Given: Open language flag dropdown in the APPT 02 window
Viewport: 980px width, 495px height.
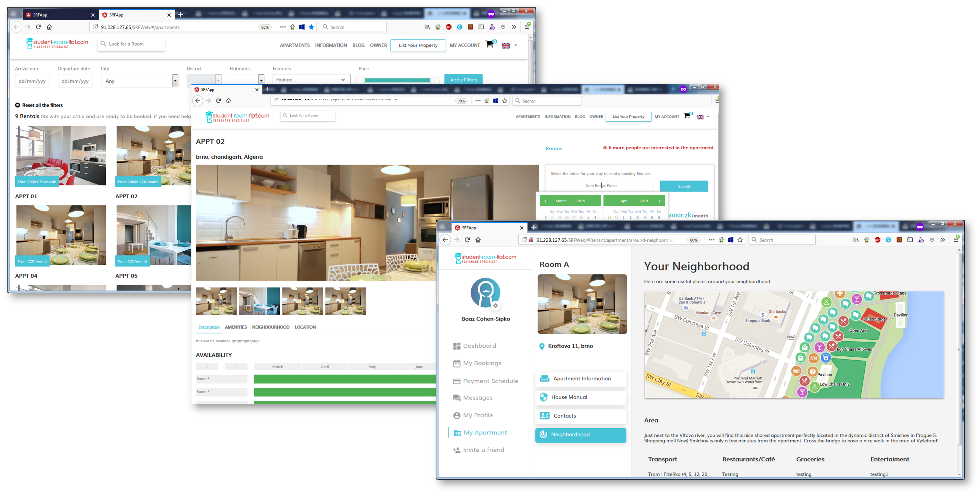Looking at the screenshot, I should pyautogui.click(x=703, y=117).
